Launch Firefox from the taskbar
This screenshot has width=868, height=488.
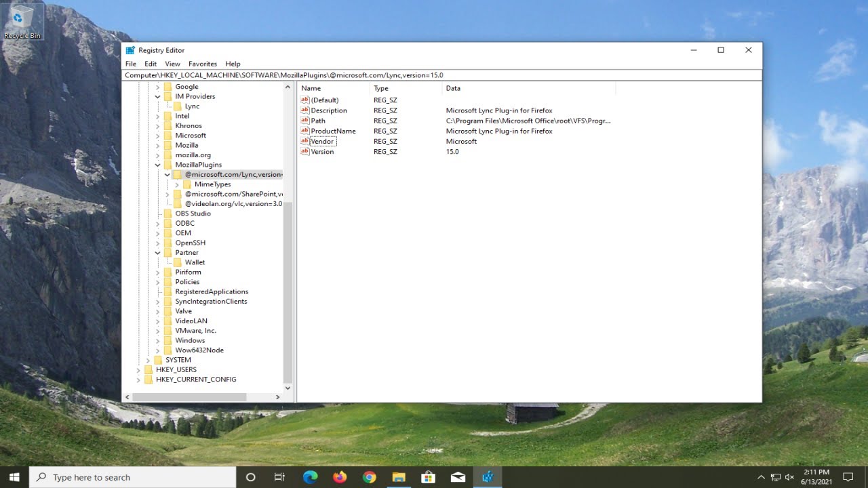coord(340,477)
